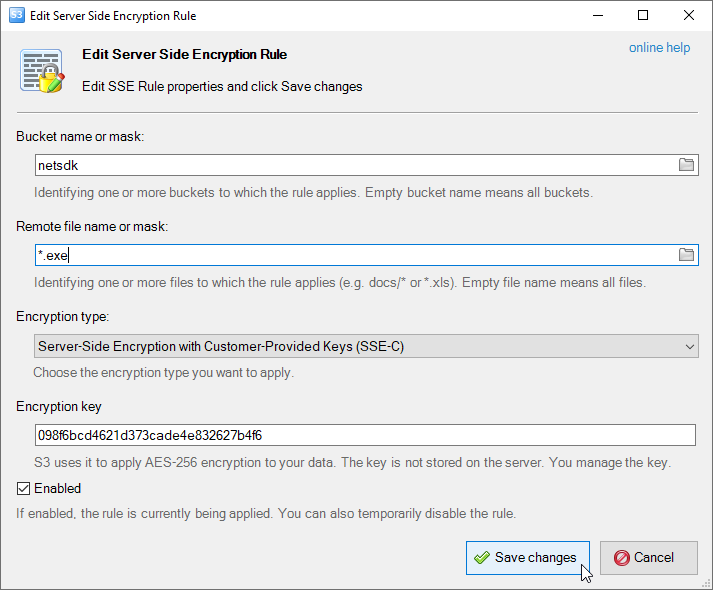713x596 pixels.
Task: Click the 'Encryption type:' label
Action: pyautogui.click(x=63, y=316)
